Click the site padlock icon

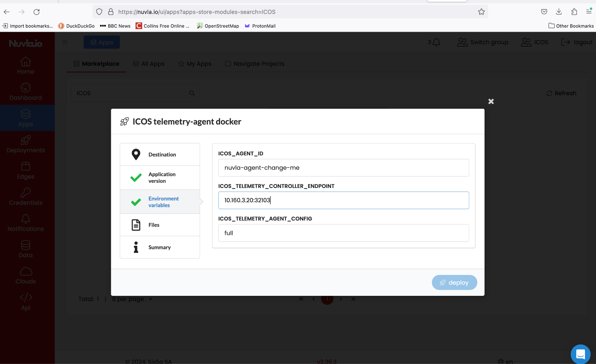[x=111, y=12]
